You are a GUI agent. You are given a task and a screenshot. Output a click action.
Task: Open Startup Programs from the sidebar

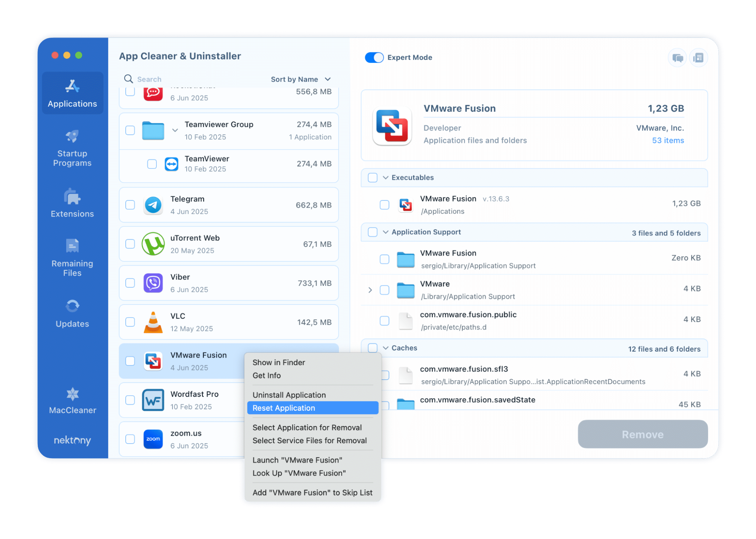(72, 148)
